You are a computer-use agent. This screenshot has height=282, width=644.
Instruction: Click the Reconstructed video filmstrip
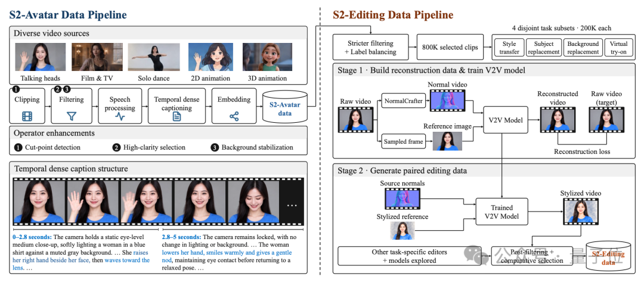pos(558,120)
